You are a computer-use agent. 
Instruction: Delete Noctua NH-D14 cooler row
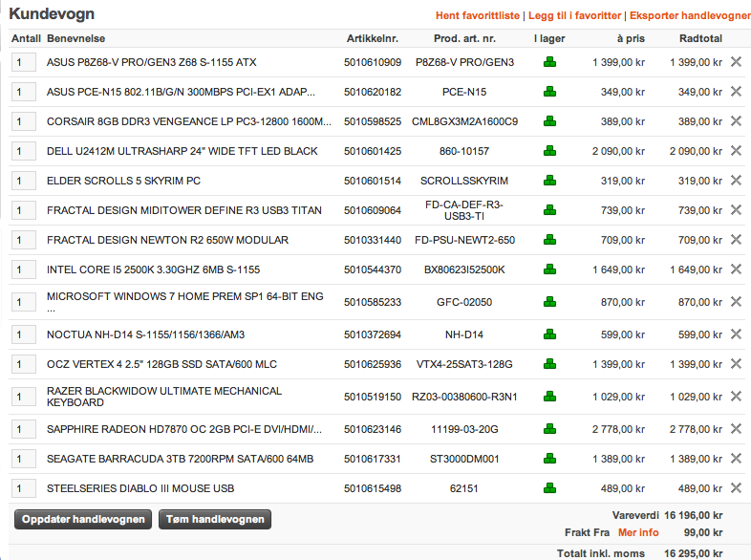click(736, 334)
